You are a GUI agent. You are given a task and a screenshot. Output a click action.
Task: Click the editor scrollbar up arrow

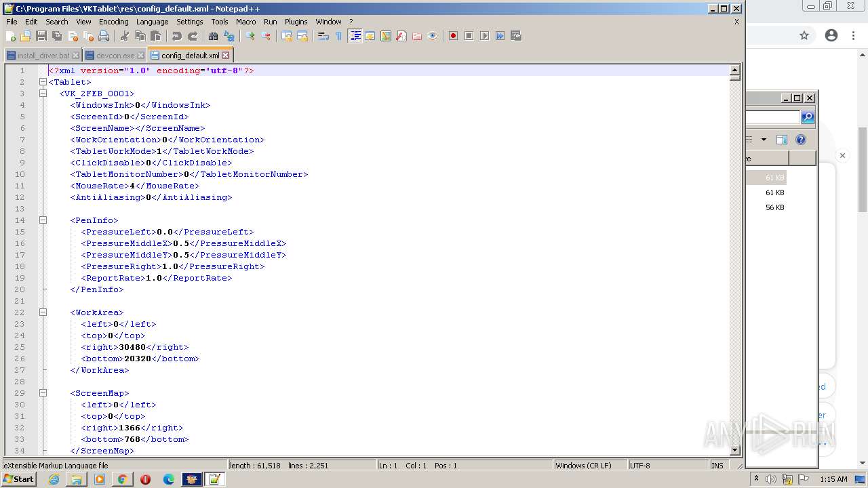tap(734, 70)
